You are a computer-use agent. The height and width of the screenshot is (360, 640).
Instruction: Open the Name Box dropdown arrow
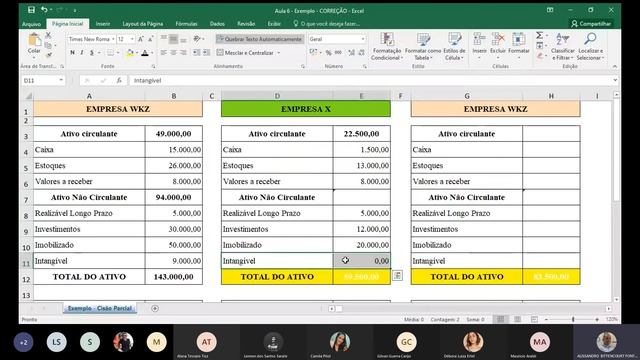coord(61,80)
